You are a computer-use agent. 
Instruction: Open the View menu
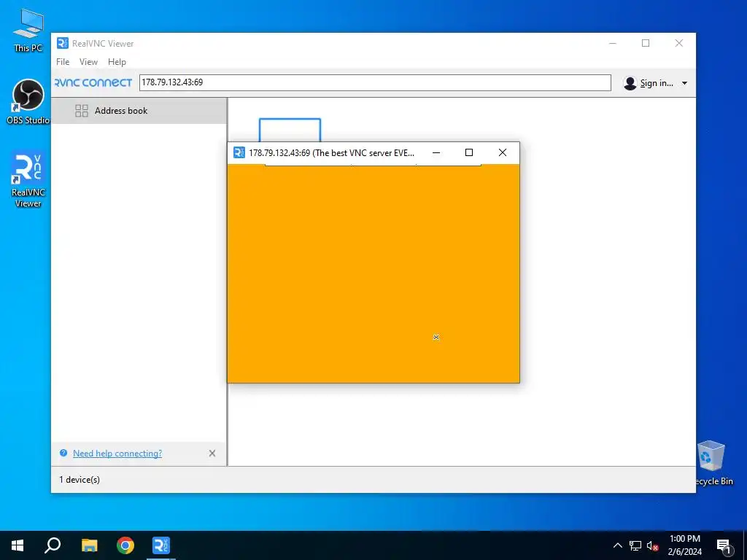88,62
